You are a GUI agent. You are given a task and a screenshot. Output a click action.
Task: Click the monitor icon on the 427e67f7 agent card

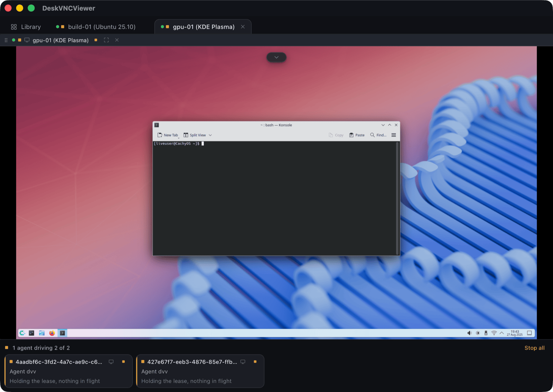point(243,362)
